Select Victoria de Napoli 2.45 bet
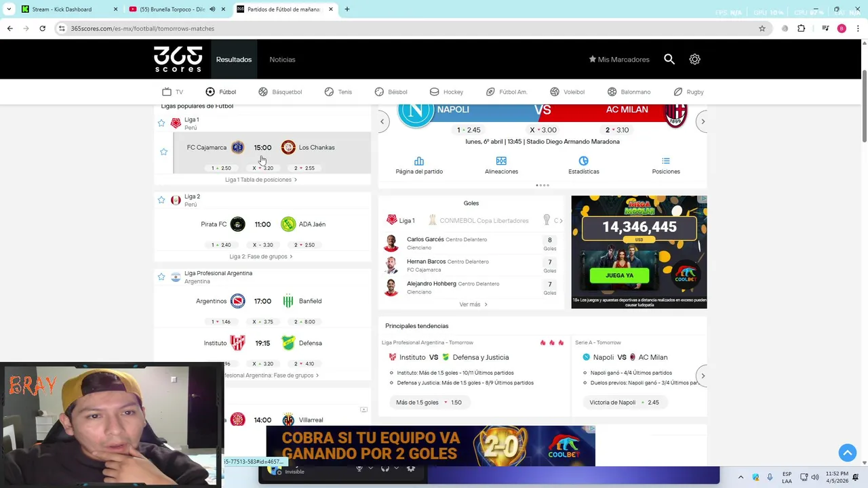The width and height of the screenshot is (868, 488). pos(624,403)
